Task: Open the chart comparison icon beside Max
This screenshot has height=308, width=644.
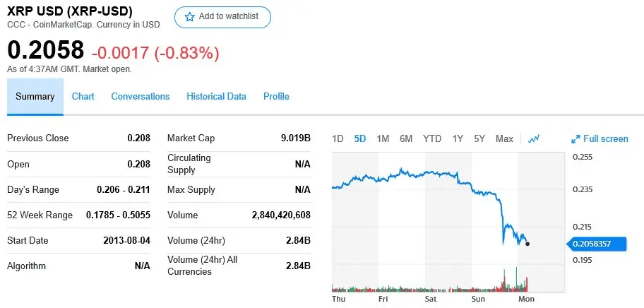Action: tap(534, 138)
